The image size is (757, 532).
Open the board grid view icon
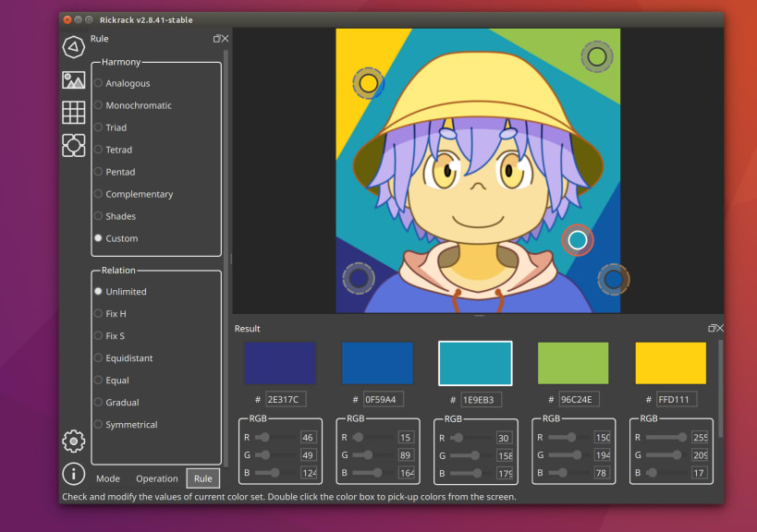click(74, 113)
